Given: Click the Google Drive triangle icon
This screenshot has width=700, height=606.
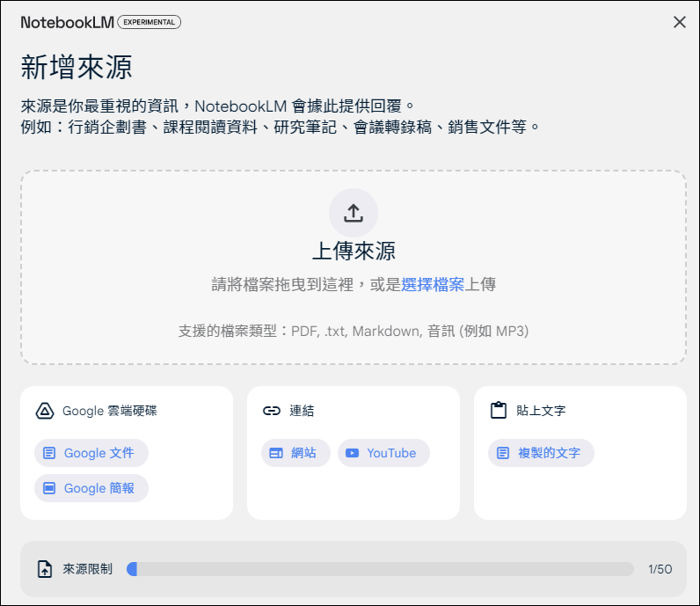Looking at the screenshot, I should click(x=45, y=411).
